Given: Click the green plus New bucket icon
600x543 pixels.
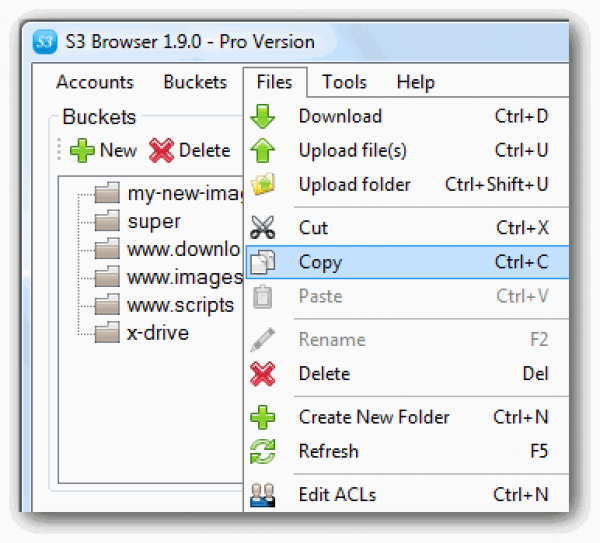Looking at the screenshot, I should (82, 150).
